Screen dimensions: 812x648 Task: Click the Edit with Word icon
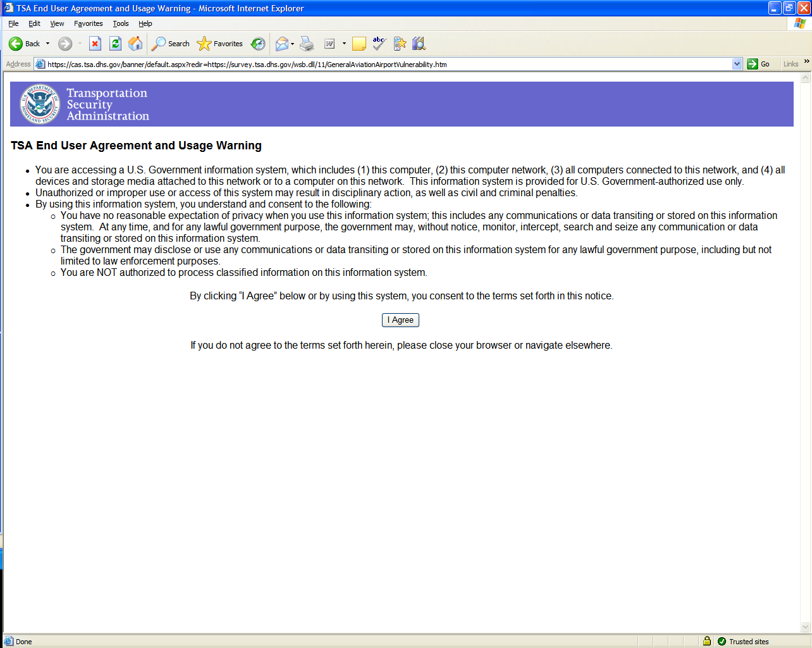point(329,44)
